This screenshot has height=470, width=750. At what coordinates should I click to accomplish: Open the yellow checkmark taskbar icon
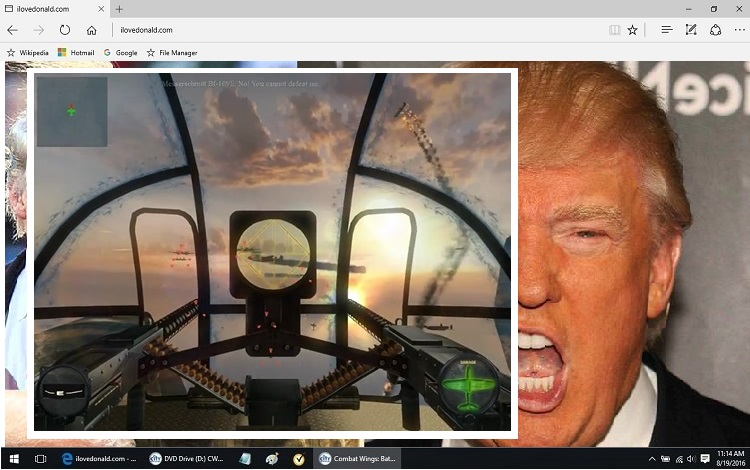(x=298, y=459)
